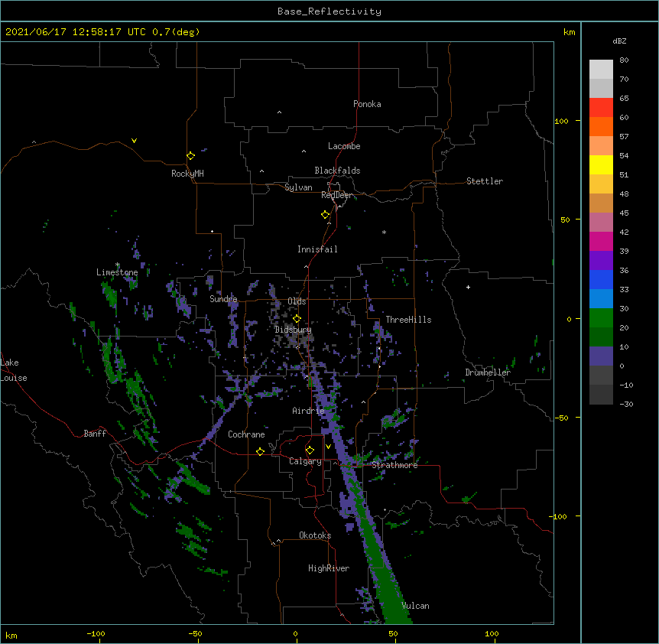
Task: Select the blue 33-36 dBZ legend swatch
Action: pyautogui.click(x=601, y=279)
